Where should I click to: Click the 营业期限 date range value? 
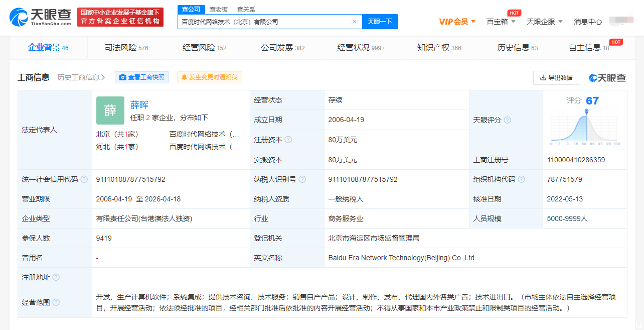[138, 199]
